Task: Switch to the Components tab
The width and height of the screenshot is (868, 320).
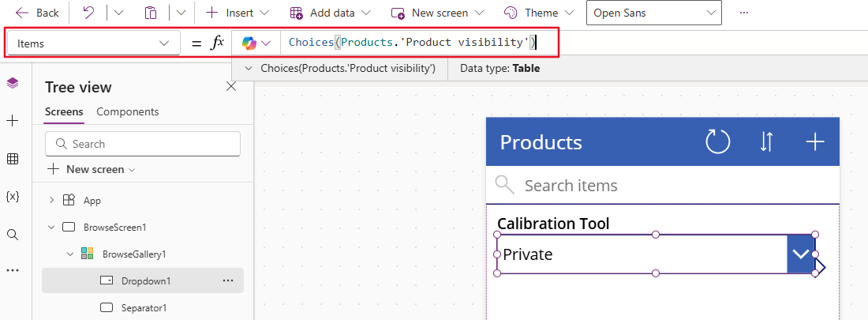Action: coord(127,111)
